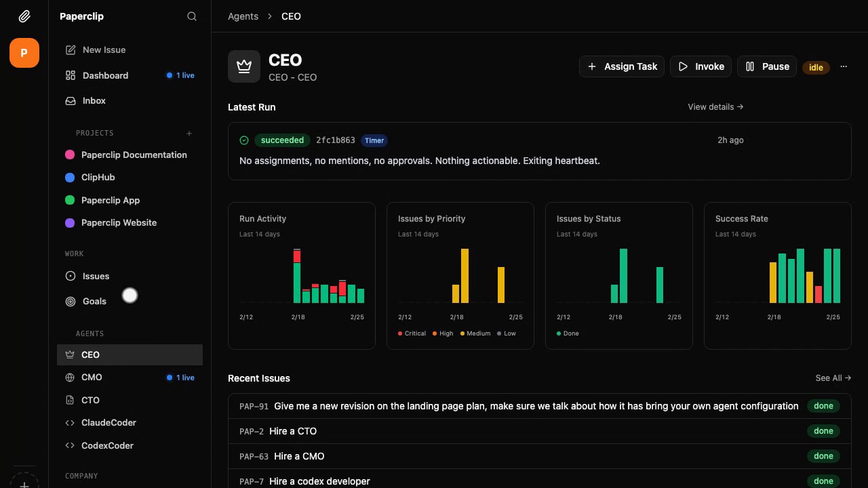Click the paperclip logo icon

24,16
